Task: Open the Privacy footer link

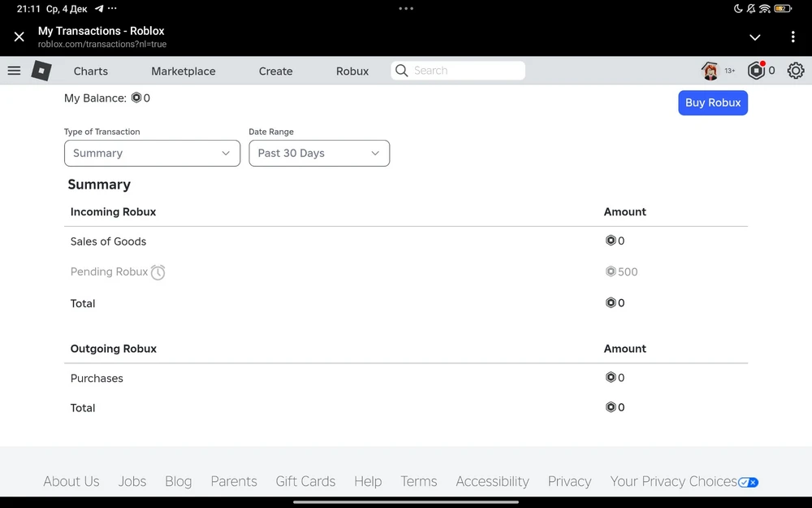Action: click(x=570, y=481)
